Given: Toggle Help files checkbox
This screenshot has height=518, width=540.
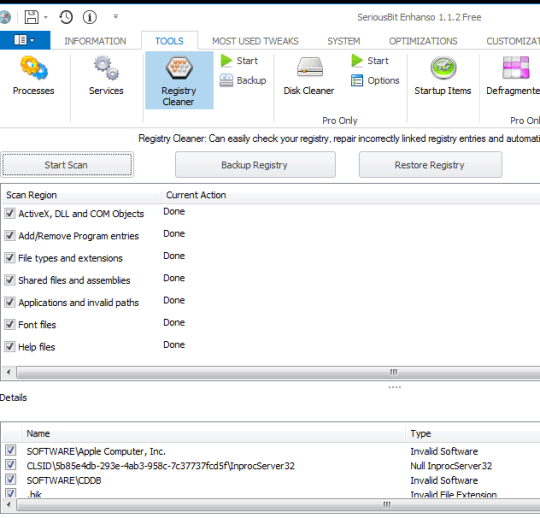Looking at the screenshot, I should tap(10, 346).
